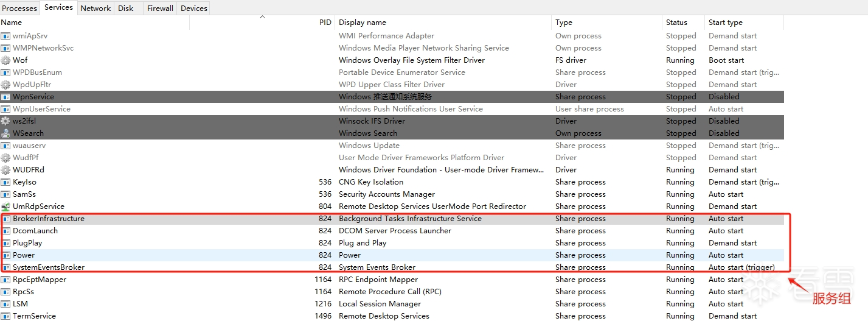This screenshot has height=321, width=868.
Task: Switch to the Firewall tab
Action: (x=161, y=8)
